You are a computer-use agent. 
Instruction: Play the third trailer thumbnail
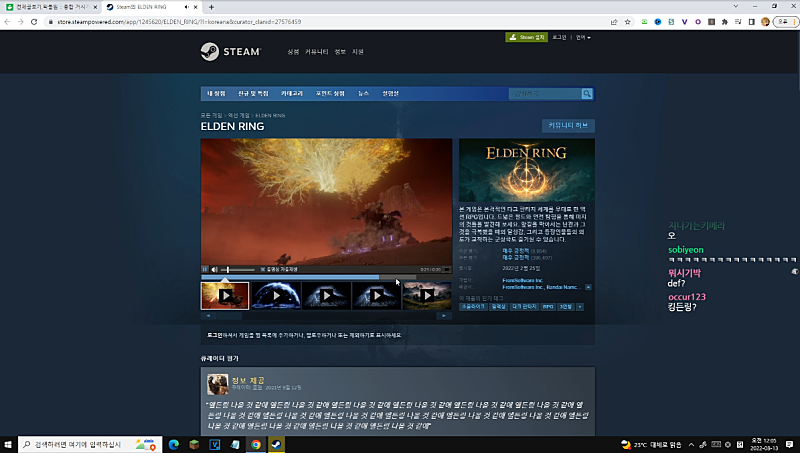tap(327, 296)
